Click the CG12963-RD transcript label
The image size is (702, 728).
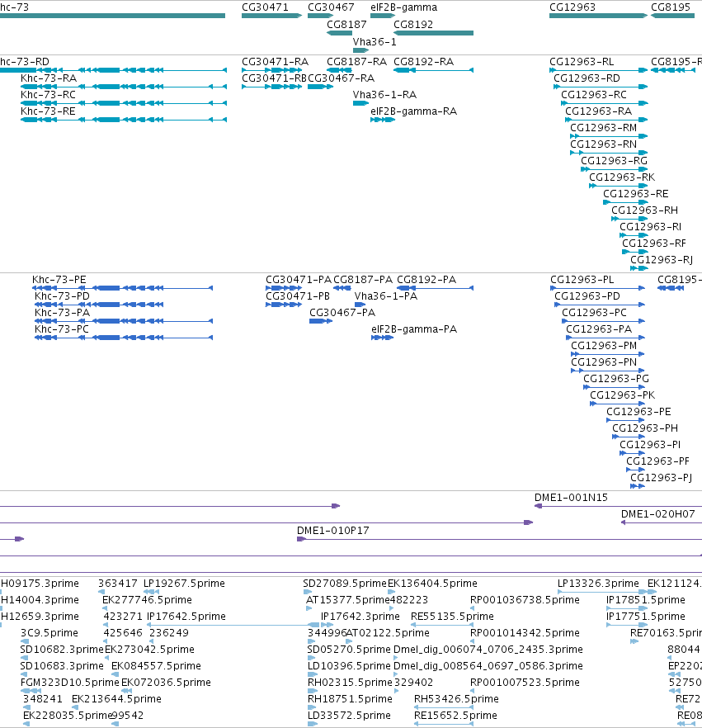tap(587, 78)
